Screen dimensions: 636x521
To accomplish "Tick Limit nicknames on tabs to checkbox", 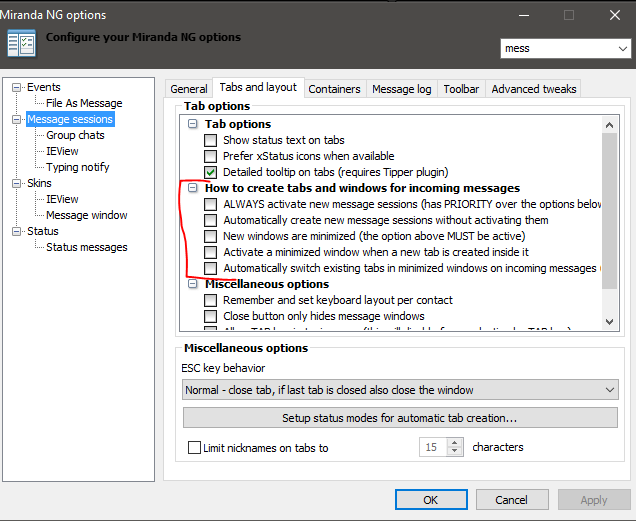I will 194,448.
